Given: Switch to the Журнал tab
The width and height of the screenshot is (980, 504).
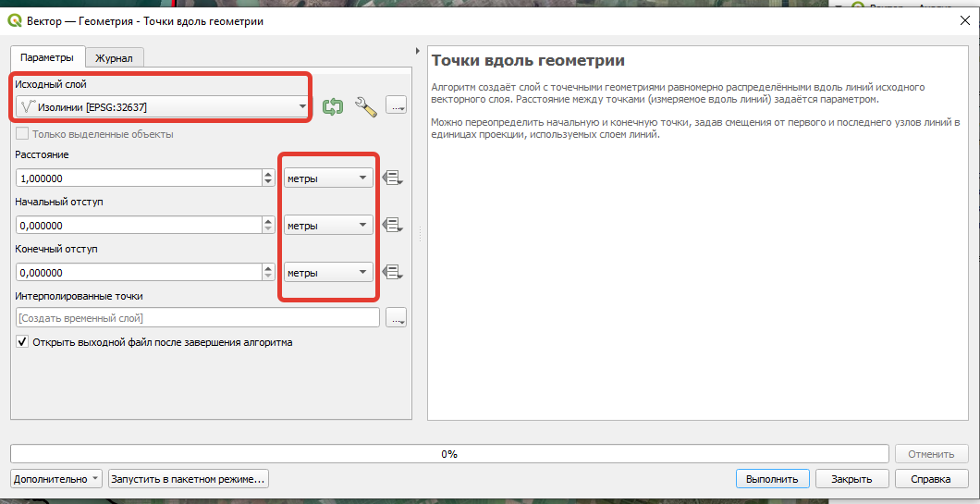Looking at the screenshot, I should point(114,58).
